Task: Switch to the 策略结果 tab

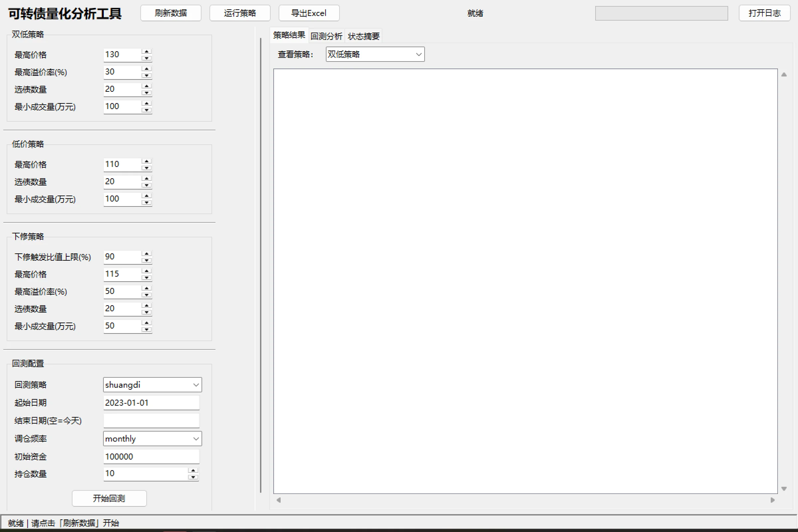Action: (x=289, y=35)
